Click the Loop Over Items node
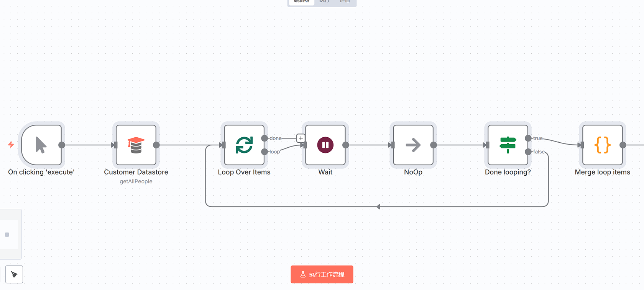644x290 pixels. tap(244, 145)
